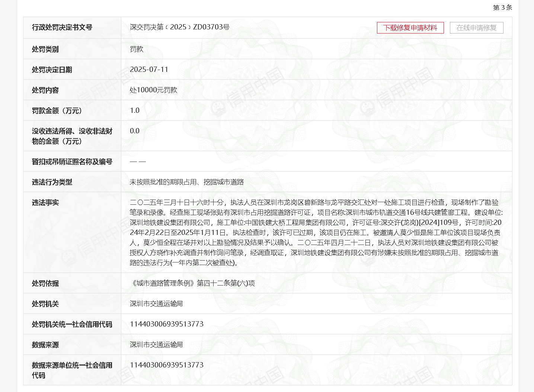Select credit code in 处罚机关统一社会信用代码 row
Image resolution: width=534 pixels, height=392 pixels.
click(167, 324)
